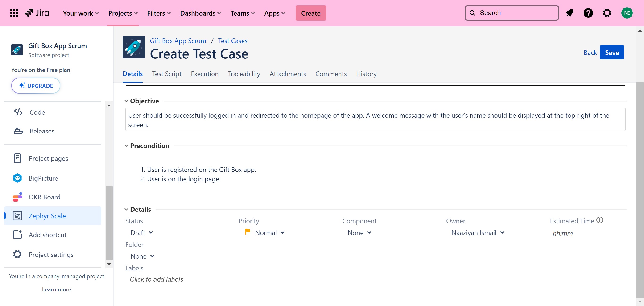Screen dimensions: 644x306
Task: Collapse the Objective section
Action: [126, 101]
